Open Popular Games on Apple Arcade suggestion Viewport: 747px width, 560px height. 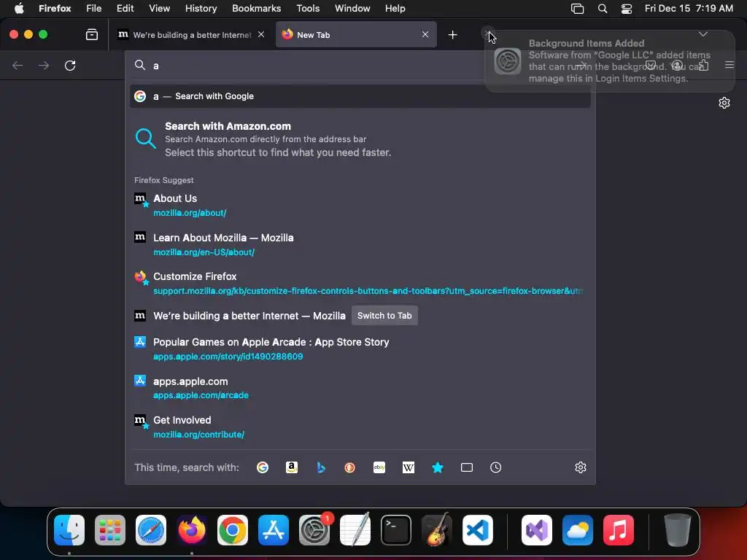(360, 349)
